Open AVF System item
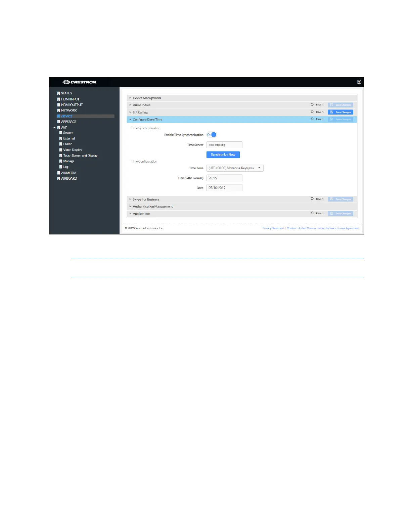This screenshot has height=532, width=411. point(68,133)
